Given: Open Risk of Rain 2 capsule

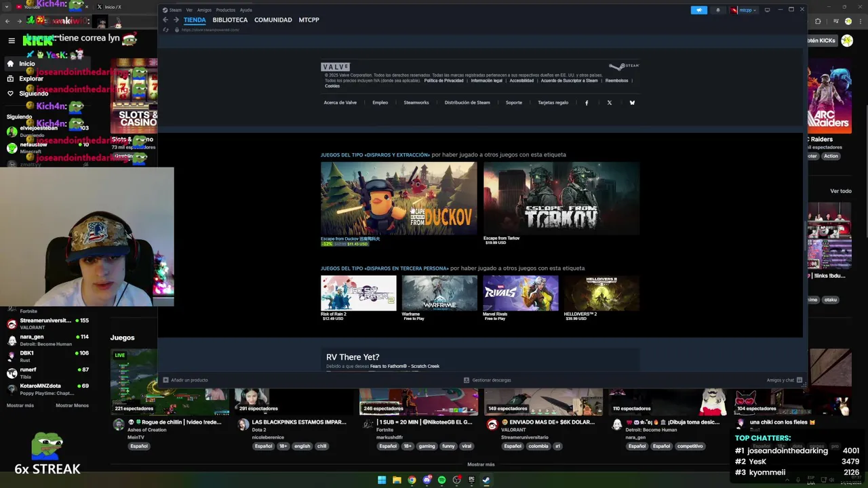Looking at the screenshot, I should click(x=359, y=293).
